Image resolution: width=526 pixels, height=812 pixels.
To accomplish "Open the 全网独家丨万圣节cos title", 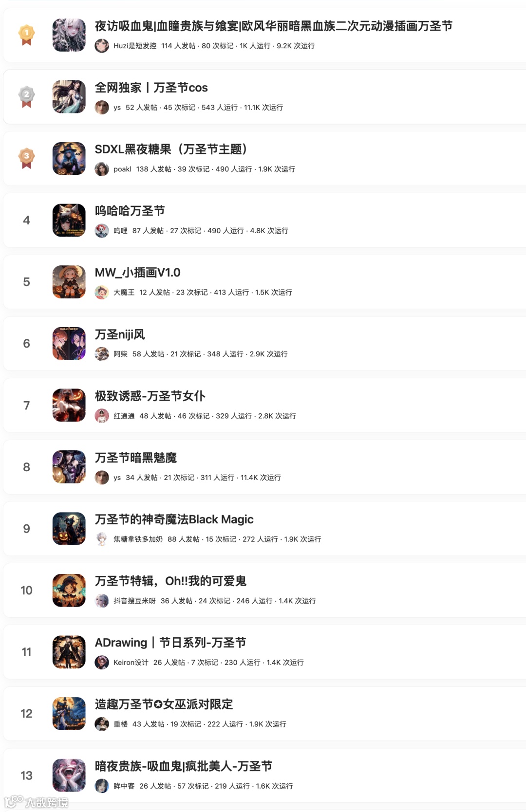I will (x=151, y=88).
